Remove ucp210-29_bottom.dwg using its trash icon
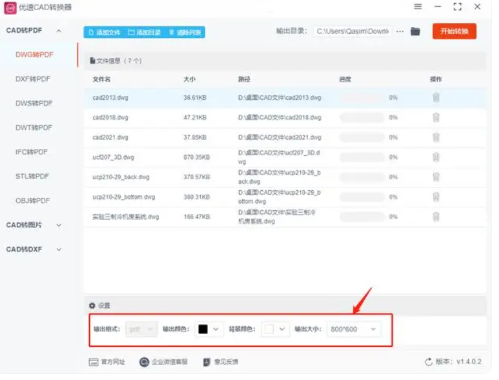The image size is (499, 380). [436, 197]
